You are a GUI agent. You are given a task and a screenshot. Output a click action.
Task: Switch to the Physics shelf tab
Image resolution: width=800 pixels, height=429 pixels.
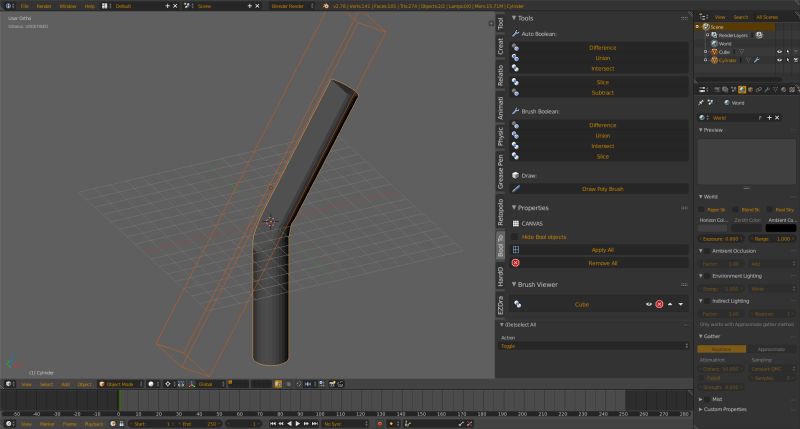click(501, 136)
